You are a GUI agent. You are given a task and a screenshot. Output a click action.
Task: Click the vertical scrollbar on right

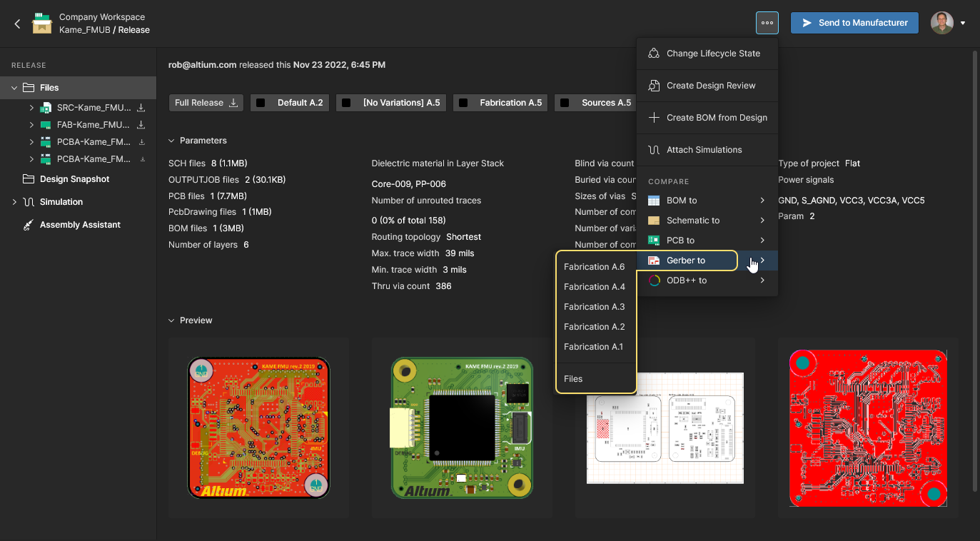pyautogui.click(x=976, y=271)
